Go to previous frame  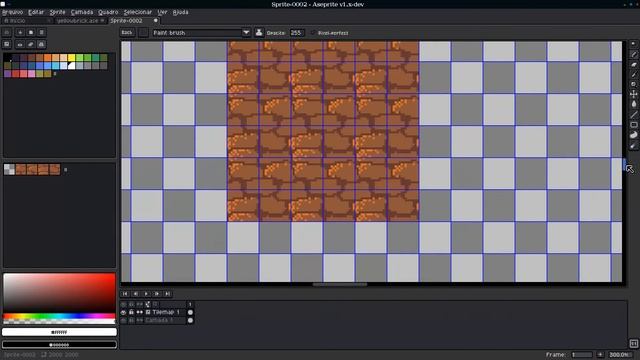[x=136, y=294]
